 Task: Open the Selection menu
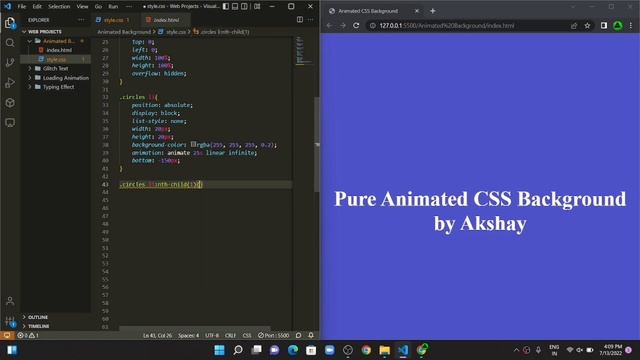pyautogui.click(x=59, y=6)
